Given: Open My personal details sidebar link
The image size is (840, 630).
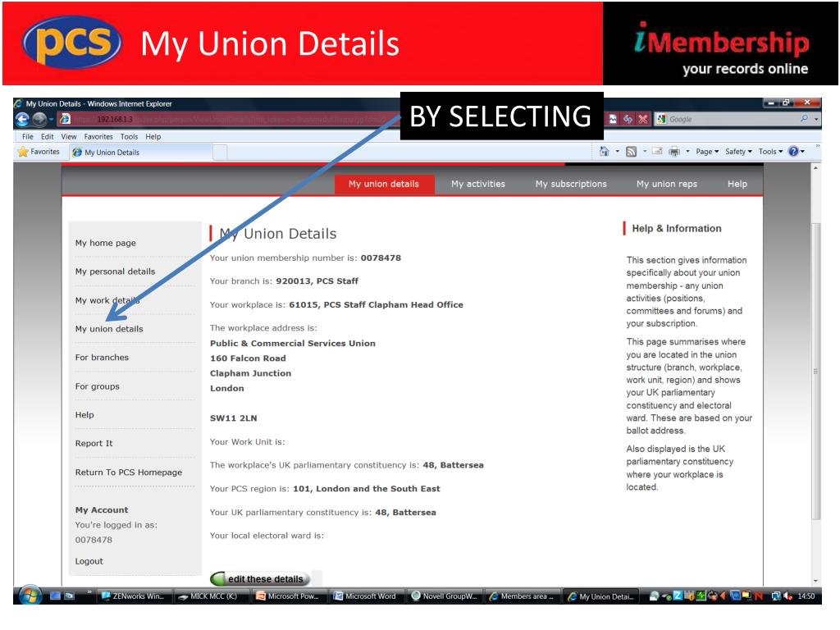Looking at the screenshot, I should [x=115, y=272].
